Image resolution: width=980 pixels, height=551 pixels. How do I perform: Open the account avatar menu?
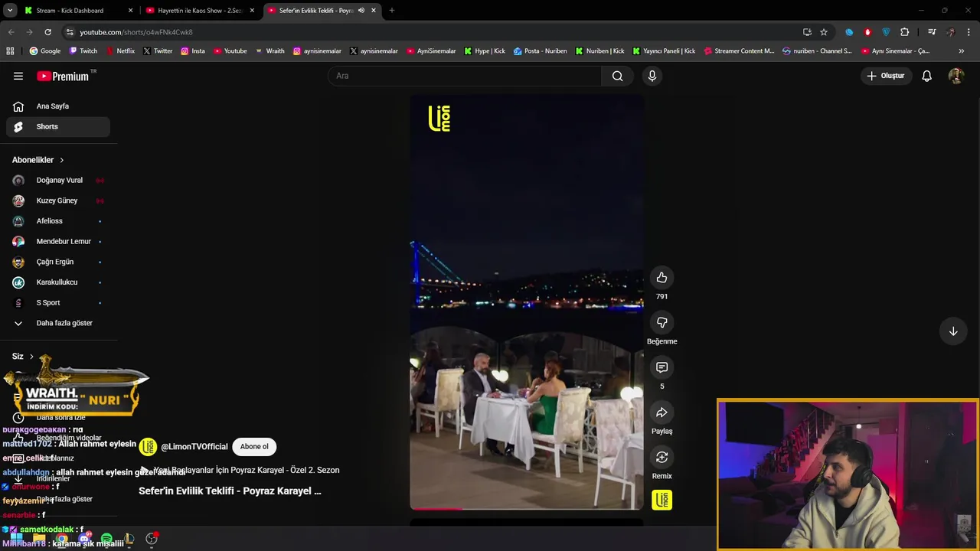click(955, 76)
